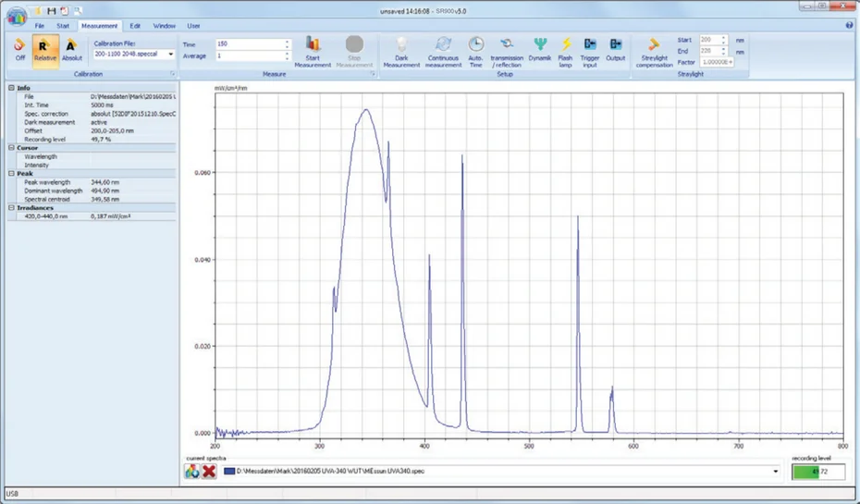The height and width of the screenshot is (504, 860).
Task: Toggle the Flash lamp option
Action: coord(565,52)
